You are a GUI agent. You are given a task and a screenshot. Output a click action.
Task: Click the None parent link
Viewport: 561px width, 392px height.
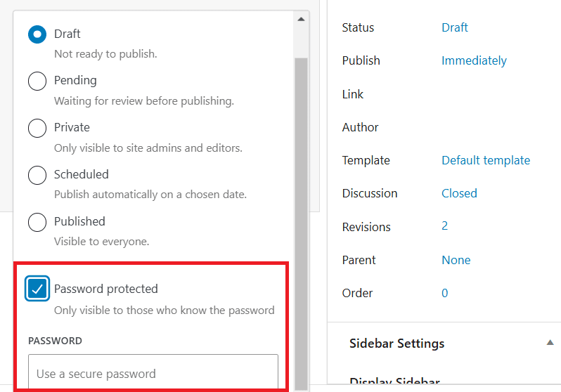coord(456,260)
